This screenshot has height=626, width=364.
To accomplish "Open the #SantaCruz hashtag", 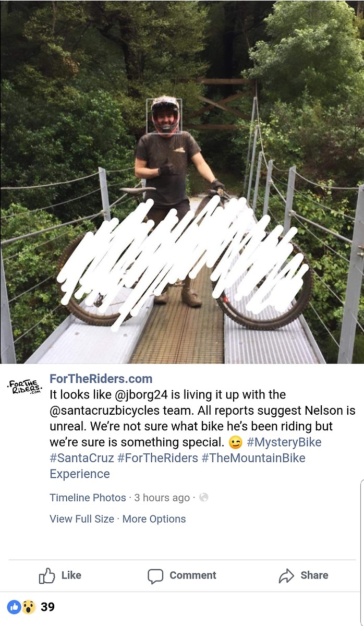I will click(81, 458).
